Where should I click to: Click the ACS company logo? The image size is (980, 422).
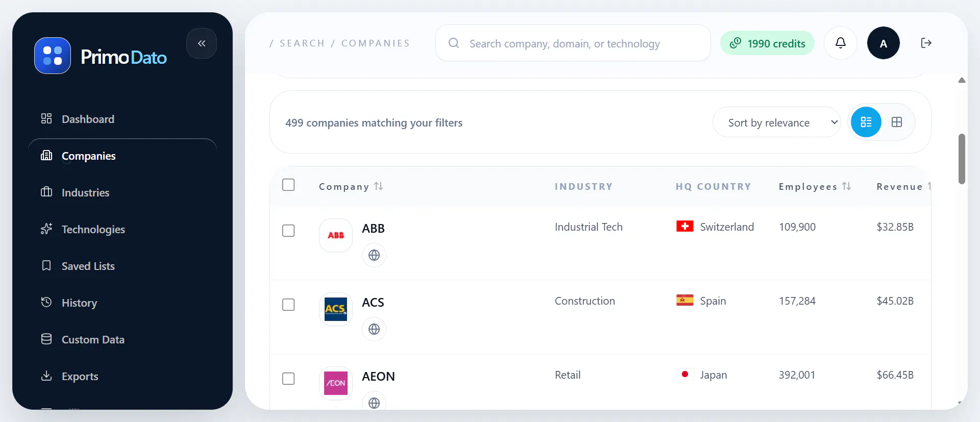pyautogui.click(x=336, y=309)
